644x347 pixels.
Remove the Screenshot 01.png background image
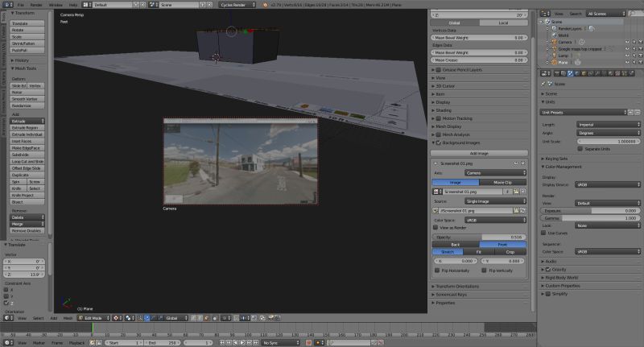[x=522, y=163]
